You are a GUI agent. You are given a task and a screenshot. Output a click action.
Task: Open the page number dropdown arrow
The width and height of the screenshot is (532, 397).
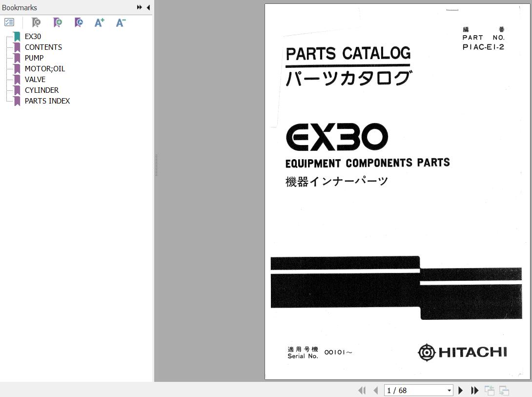pyautogui.click(x=449, y=391)
